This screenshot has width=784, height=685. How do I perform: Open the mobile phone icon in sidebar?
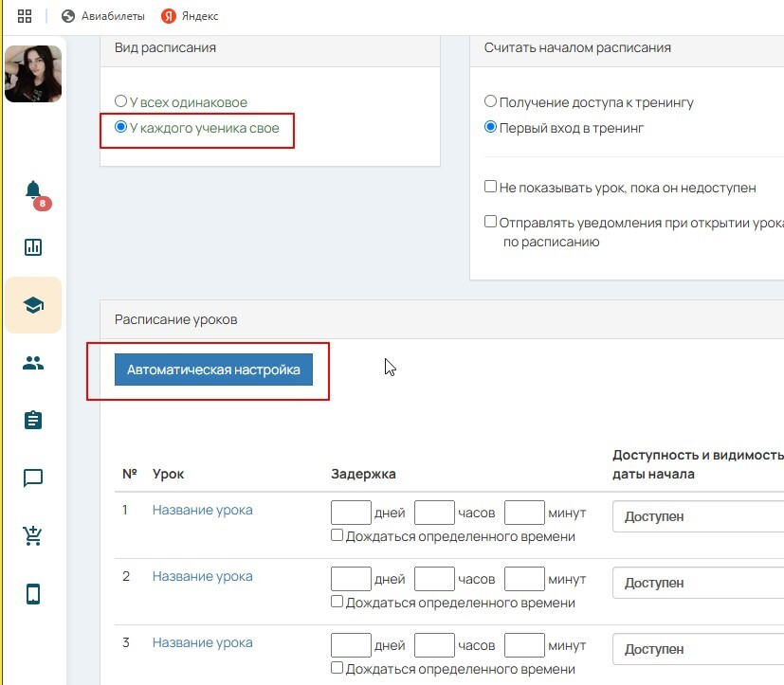(x=33, y=594)
